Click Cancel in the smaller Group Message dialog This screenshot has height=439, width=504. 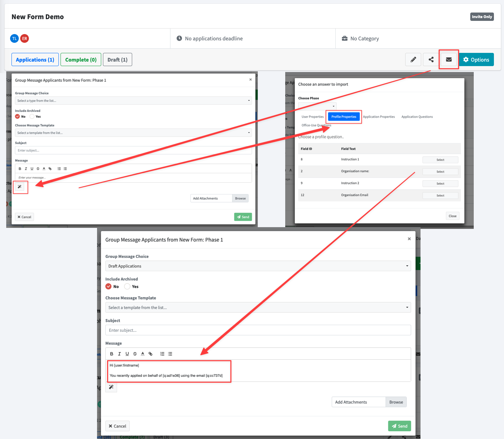pyautogui.click(x=24, y=217)
